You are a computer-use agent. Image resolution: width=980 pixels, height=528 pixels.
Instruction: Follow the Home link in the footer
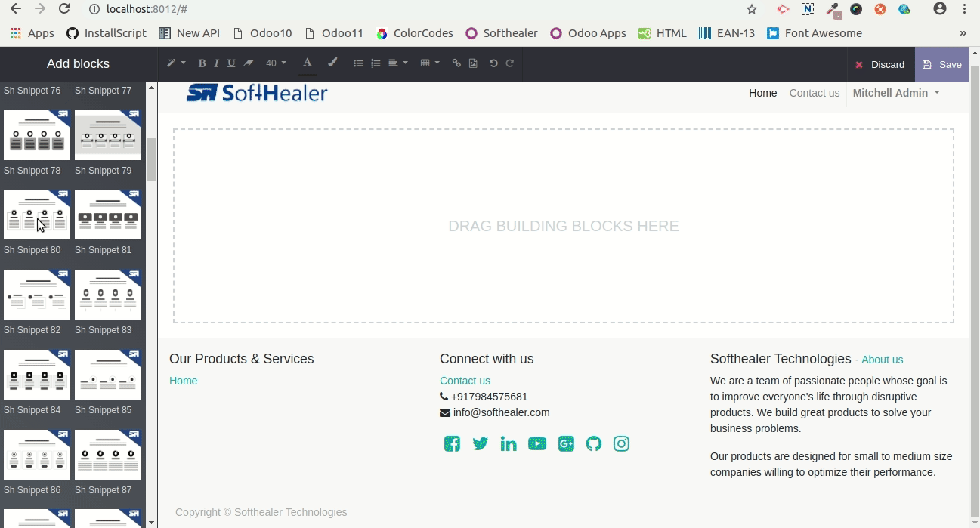click(183, 381)
